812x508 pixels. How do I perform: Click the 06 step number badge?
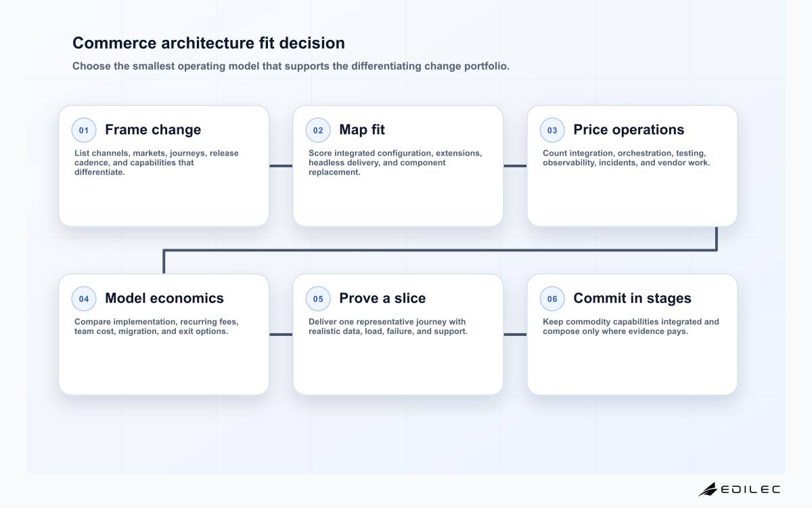[552, 299]
